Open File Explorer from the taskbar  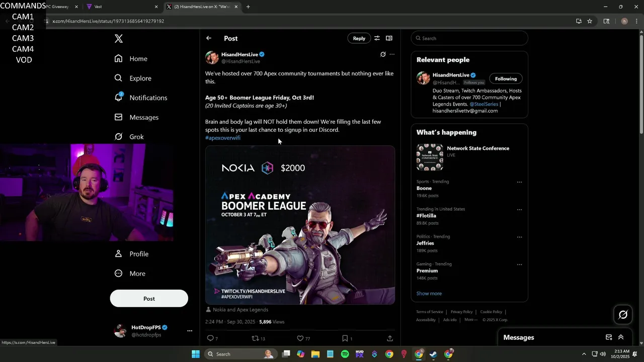pyautogui.click(x=315, y=354)
